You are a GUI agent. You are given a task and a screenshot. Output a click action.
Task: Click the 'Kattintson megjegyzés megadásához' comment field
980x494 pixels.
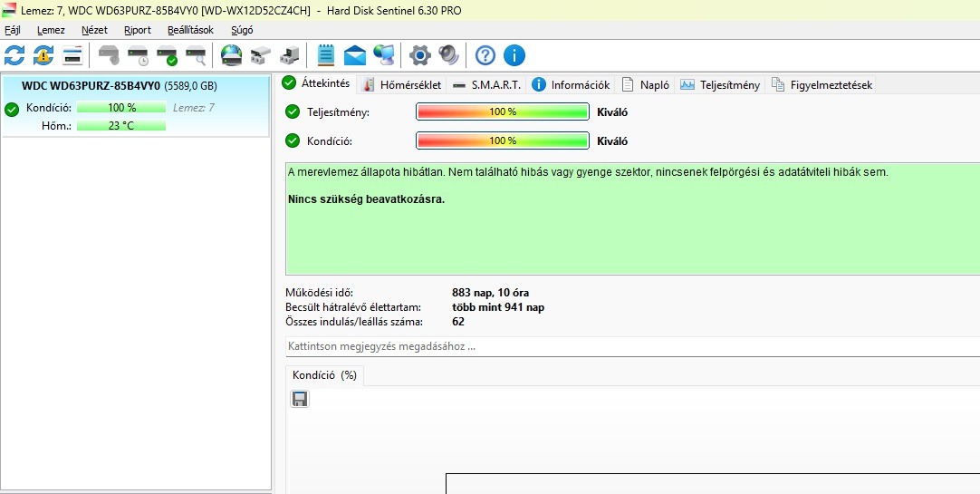click(x=632, y=346)
